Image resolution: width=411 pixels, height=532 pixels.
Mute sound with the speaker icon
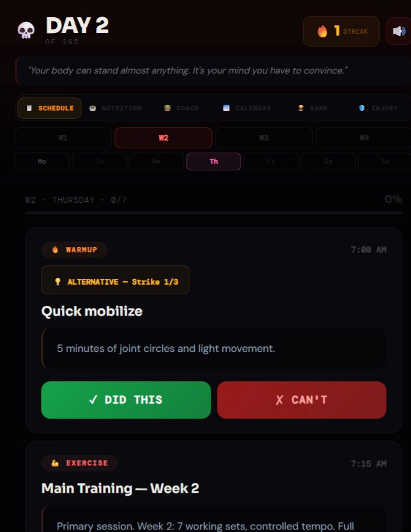pyautogui.click(x=399, y=31)
